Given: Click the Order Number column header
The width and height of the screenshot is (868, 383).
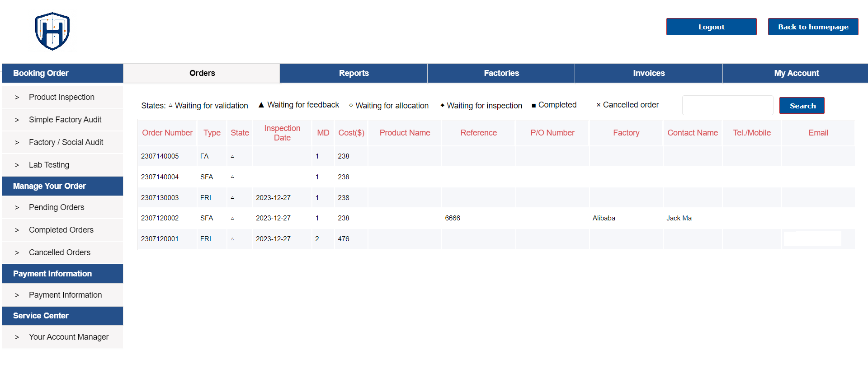Looking at the screenshot, I should (x=167, y=133).
